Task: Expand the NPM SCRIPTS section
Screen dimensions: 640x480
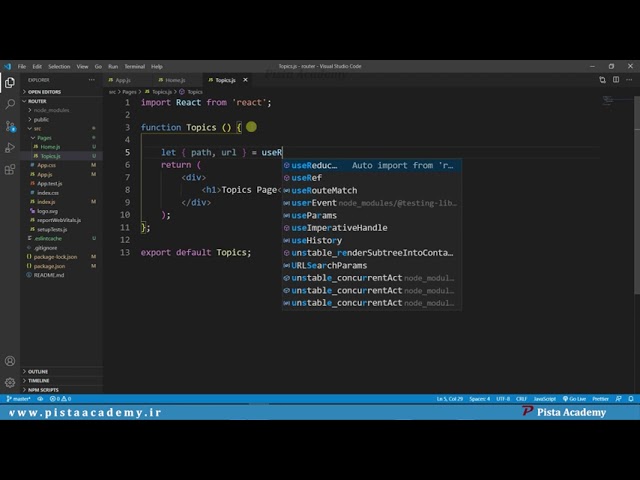Action: pyautogui.click(x=61, y=390)
